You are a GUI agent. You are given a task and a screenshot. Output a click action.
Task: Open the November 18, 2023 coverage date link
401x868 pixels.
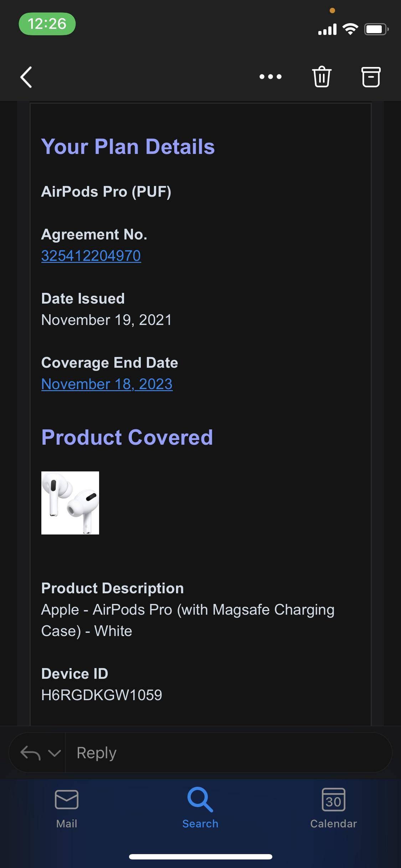click(107, 384)
